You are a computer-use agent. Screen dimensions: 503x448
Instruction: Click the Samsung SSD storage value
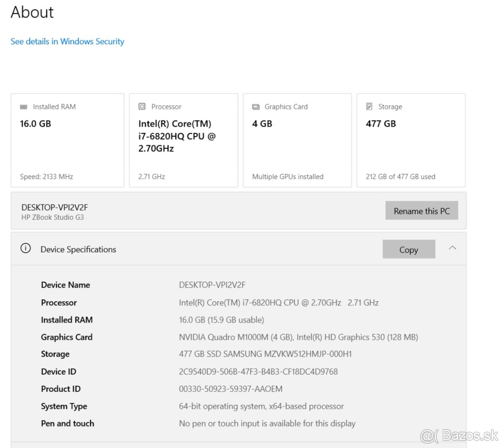click(x=265, y=354)
